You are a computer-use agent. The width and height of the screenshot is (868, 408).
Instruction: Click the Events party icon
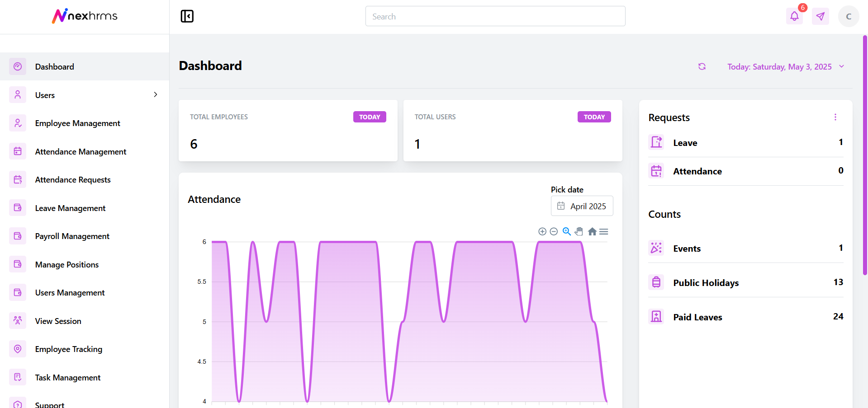pos(656,248)
